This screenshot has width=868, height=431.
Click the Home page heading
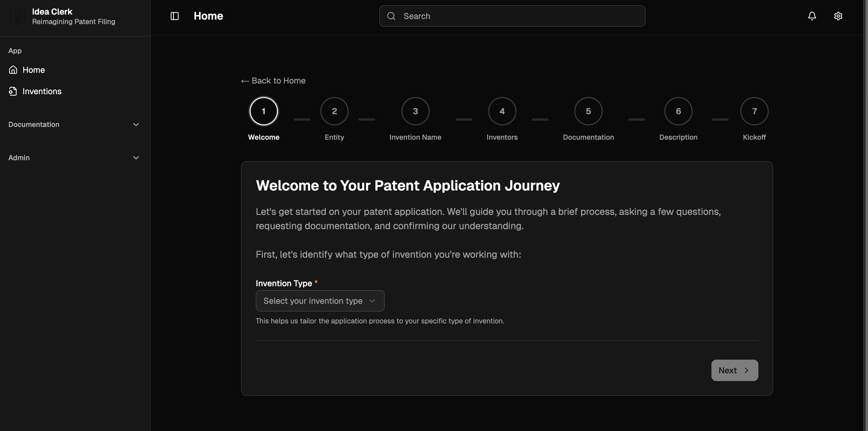click(208, 16)
